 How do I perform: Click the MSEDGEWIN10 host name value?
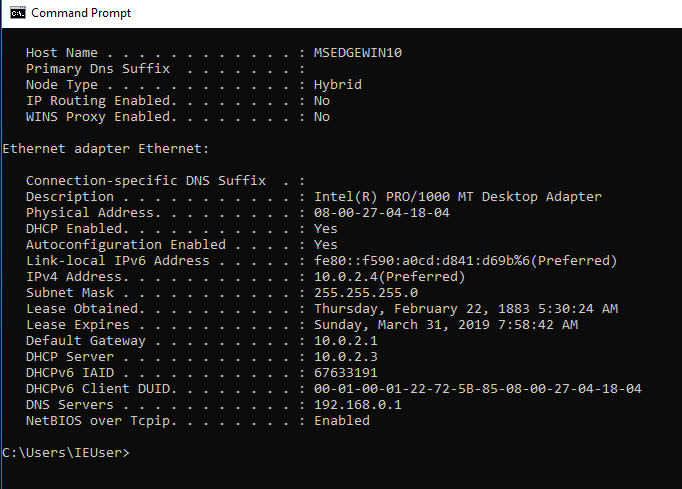point(358,53)
